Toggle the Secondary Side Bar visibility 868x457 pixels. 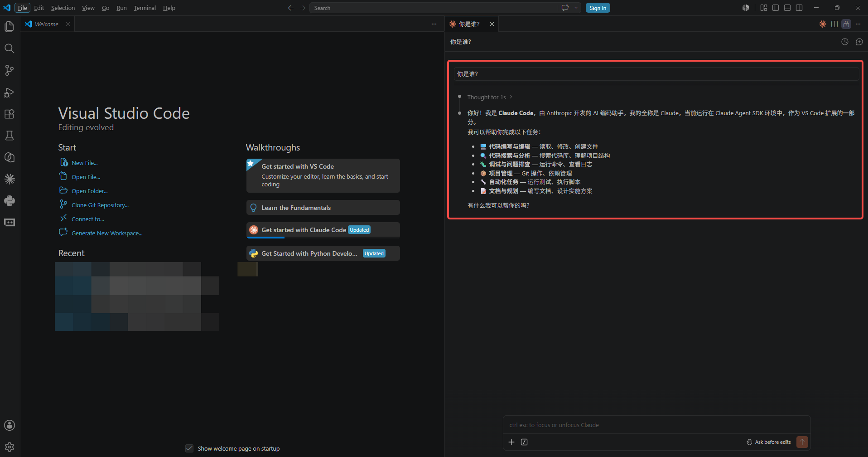point(799,8)
